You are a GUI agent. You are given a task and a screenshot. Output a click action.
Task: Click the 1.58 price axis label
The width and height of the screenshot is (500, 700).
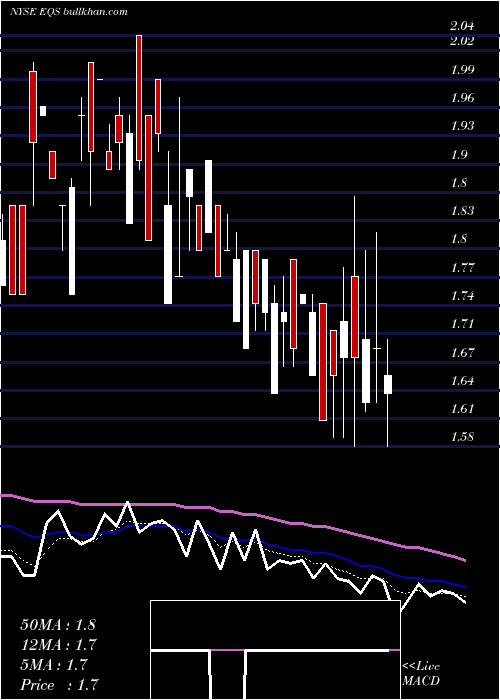[462, 437]
